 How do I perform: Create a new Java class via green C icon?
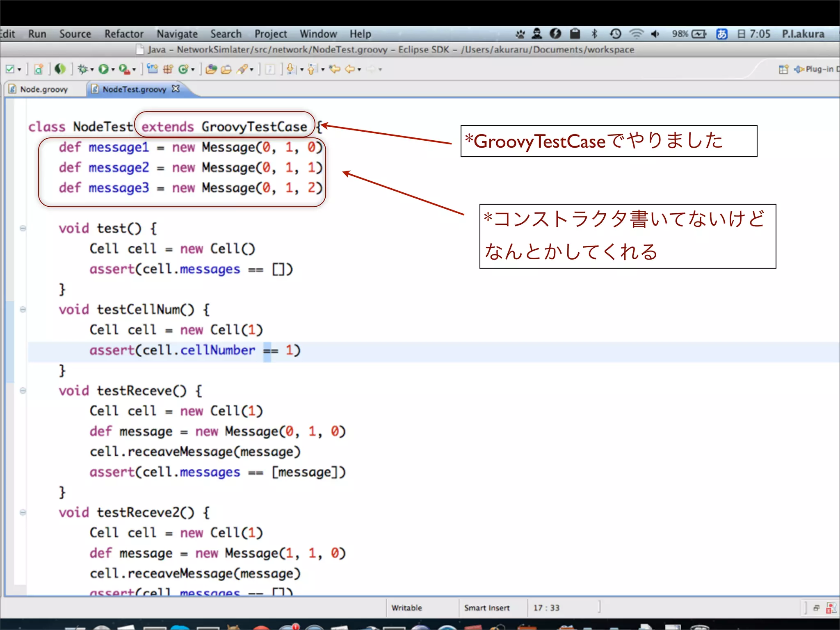184,69
